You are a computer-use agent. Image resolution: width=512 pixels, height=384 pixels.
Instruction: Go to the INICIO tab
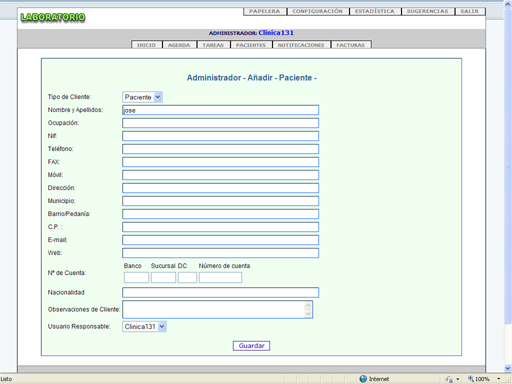(146, 45)
